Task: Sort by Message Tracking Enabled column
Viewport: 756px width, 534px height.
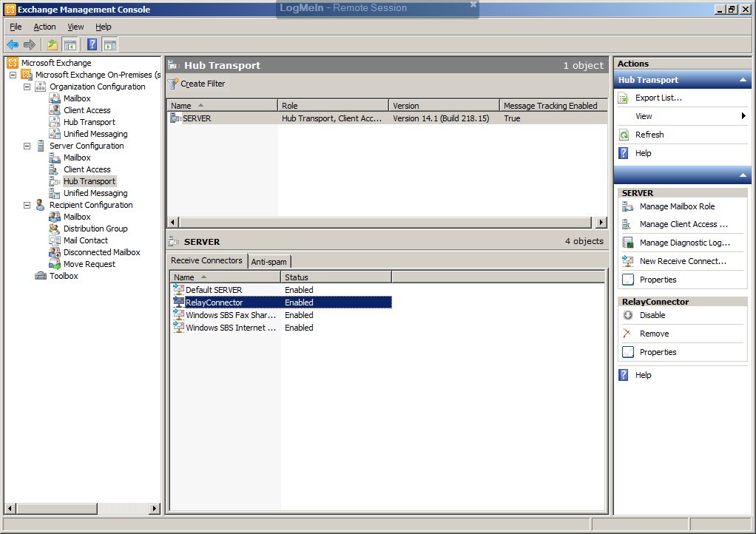Action: 553,106
